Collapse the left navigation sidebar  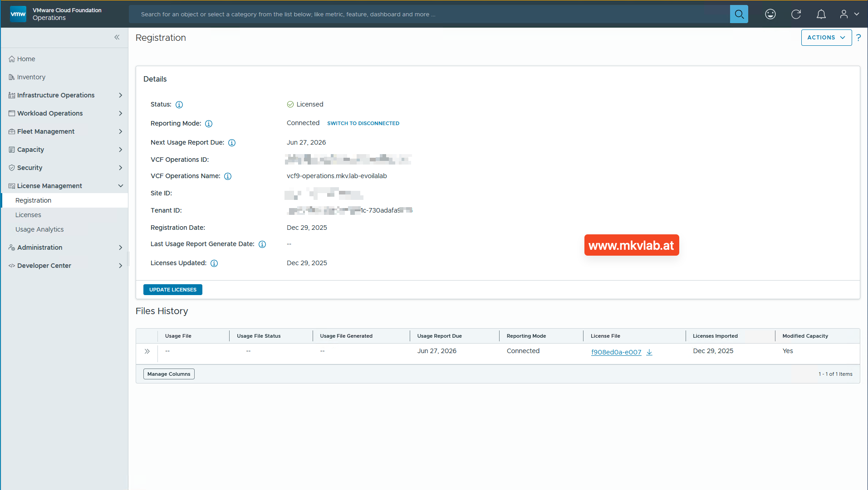click(117, 37)
